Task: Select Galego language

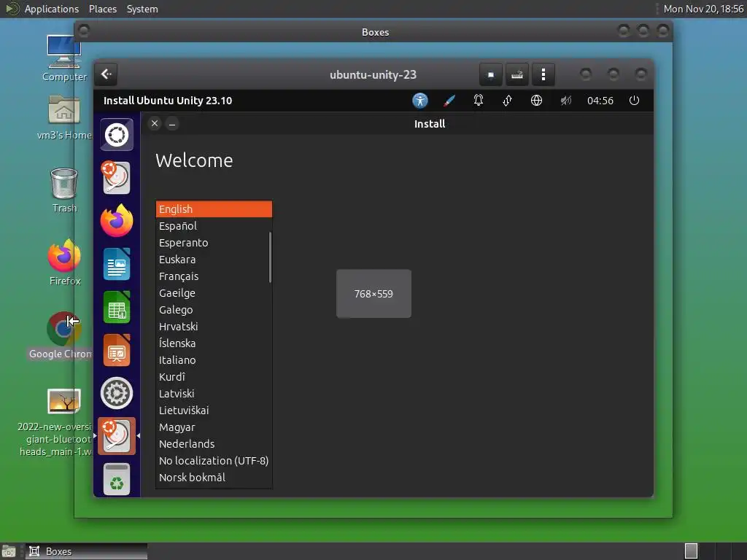Action: (214, 309)
